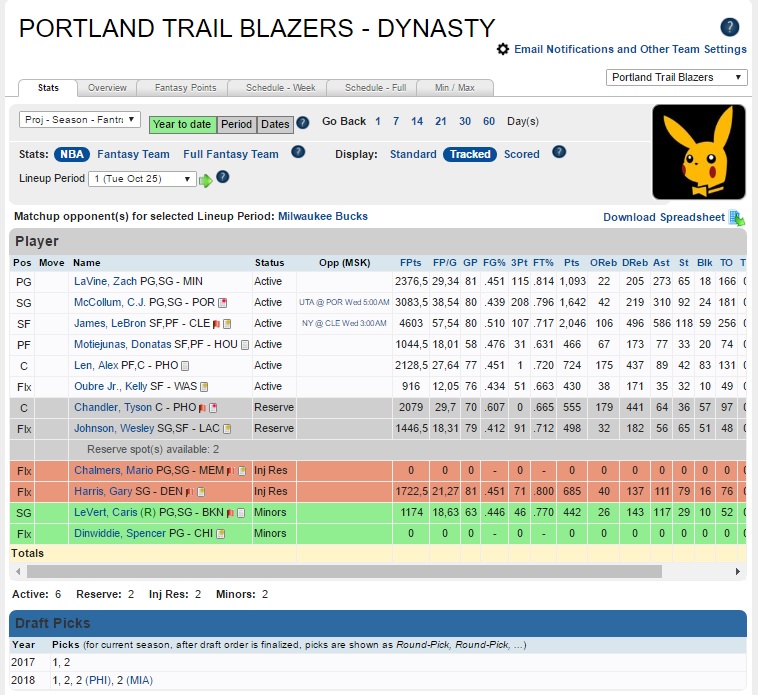Click the left arrow of the table scrollbar
The width and height of the screenshot is (758, 695).
pos(18,572)
